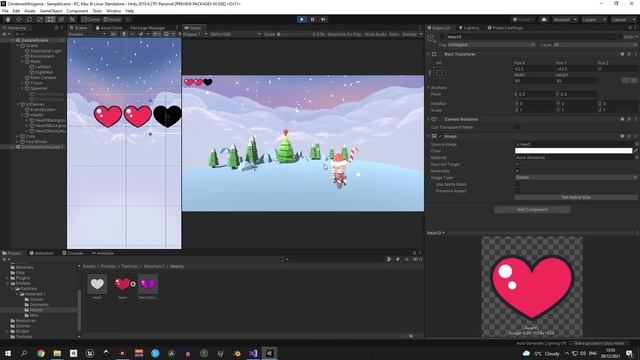Select the Hearts folder in Project
640x360 pixels.
36,310
